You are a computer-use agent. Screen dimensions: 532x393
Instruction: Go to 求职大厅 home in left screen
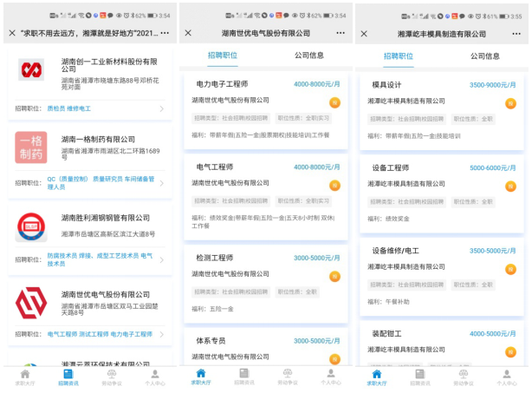pyautogui.click(x=25, y=377)
